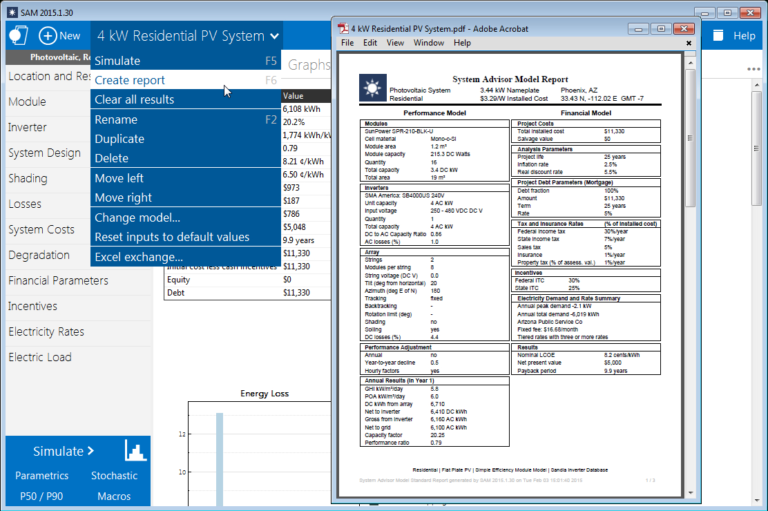
Task: Click the SAM file menu icon
Action: (x=16, y=35)
